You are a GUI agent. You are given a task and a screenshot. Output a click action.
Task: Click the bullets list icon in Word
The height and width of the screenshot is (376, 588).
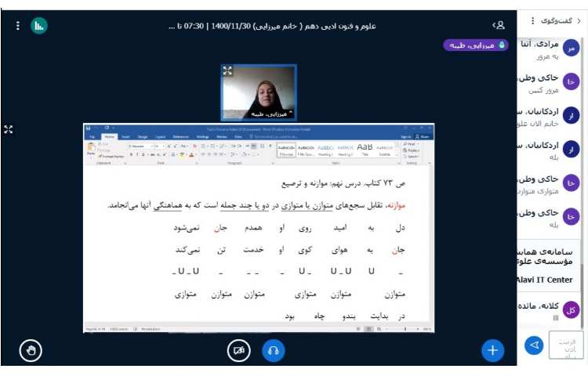[204, 146]
